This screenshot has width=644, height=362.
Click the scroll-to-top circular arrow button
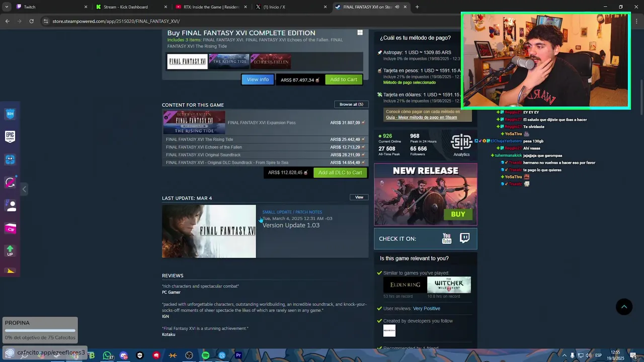coord(624,307)
